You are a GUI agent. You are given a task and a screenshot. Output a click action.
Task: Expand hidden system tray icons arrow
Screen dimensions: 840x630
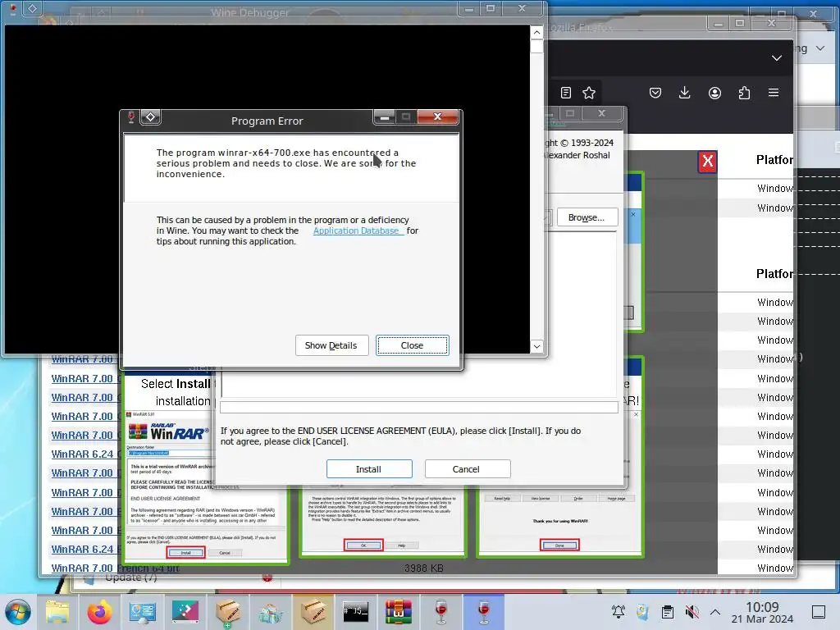(x=715, y=612)
